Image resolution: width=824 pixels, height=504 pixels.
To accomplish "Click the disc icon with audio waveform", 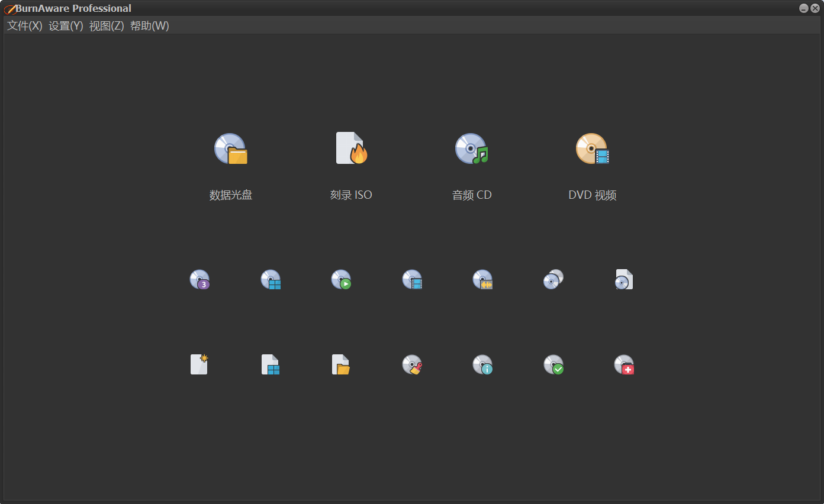I will click(483, 279).
